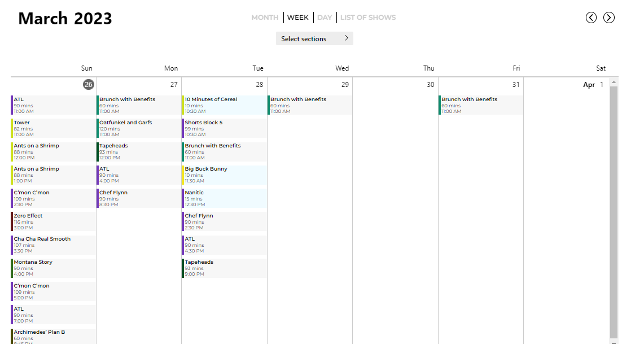This screenshot has height=344, width=644.
Task: Open Big Buck Bunny show
Action: click(224, 175)
